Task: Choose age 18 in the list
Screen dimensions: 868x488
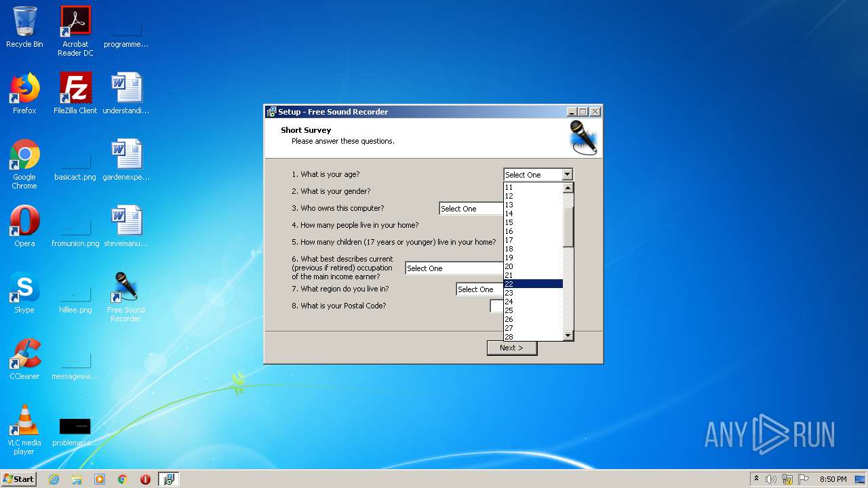Action: tap(534, 249)
